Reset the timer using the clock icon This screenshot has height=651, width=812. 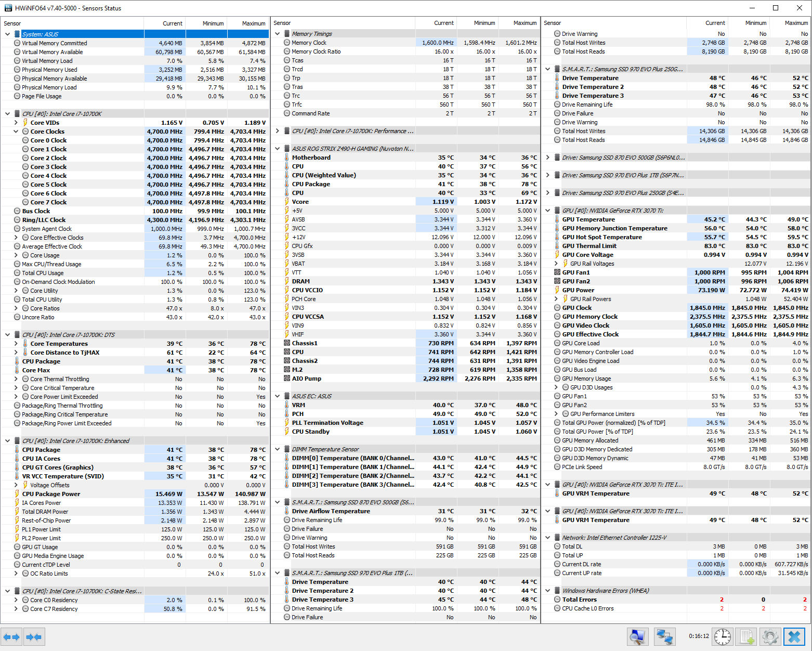[x=723, y=637]
